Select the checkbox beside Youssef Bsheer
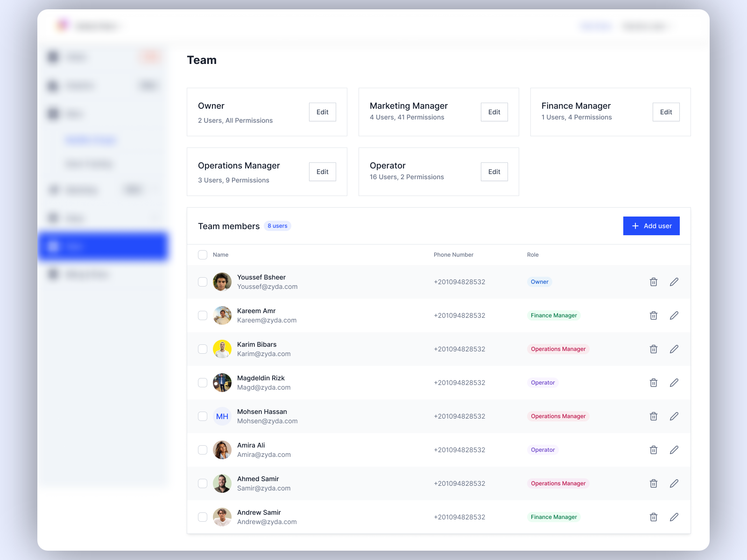Screen dimensions: 747x560 click(203, 282)
